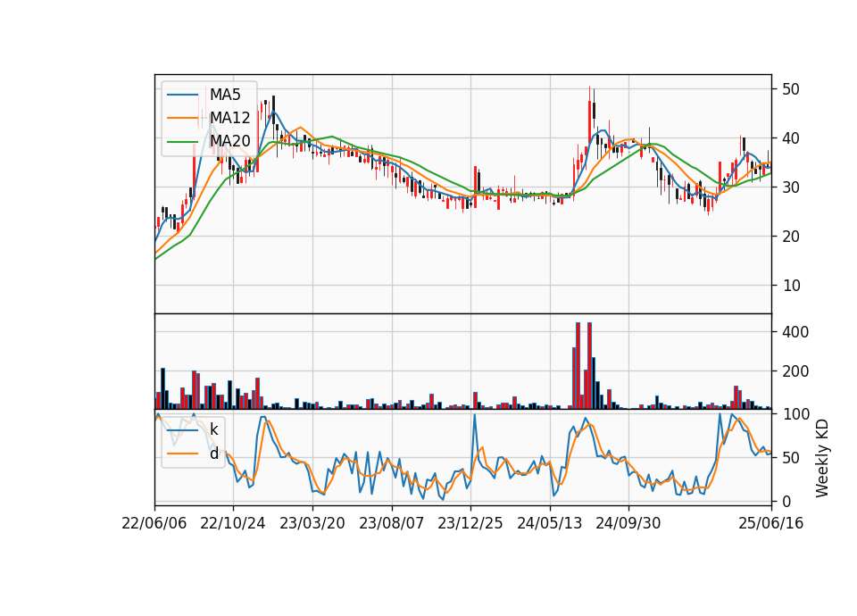The image size is (857, 616).
Task: Click the blue MA5 legend line sample
Action: tap(182, 96)
